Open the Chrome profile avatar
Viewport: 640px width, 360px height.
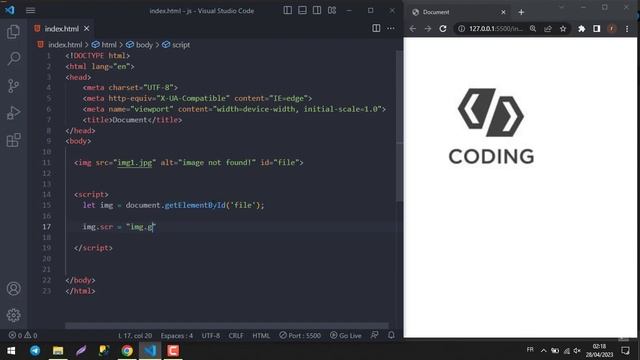pyautogui.click(x=611, y=29)
